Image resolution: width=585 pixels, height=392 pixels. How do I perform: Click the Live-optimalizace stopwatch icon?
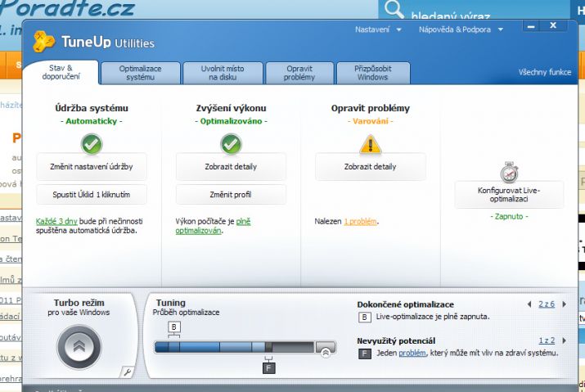point(509,172)
